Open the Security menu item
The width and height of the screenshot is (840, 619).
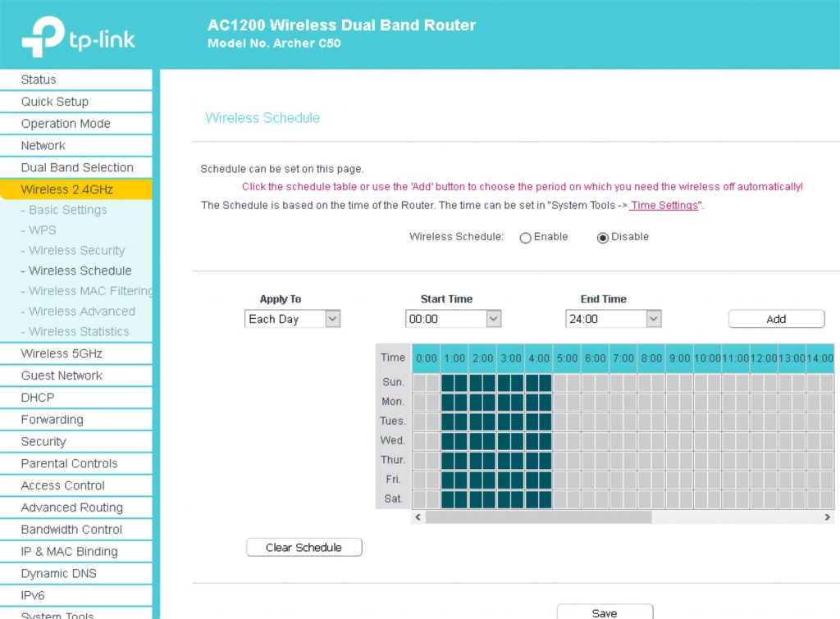point(76,442)
